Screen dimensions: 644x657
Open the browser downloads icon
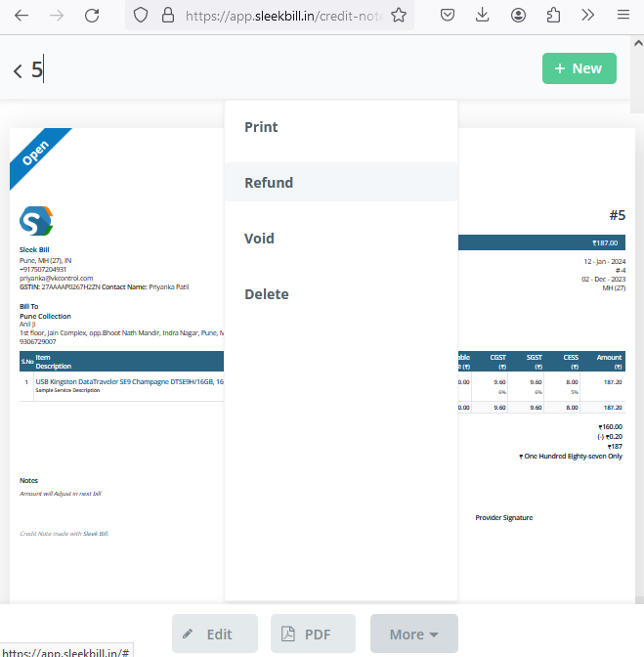pos(482,16)
